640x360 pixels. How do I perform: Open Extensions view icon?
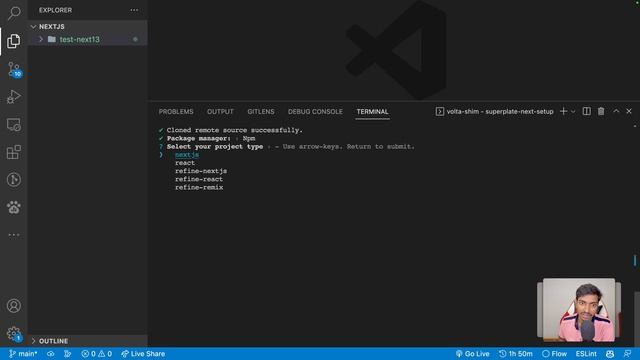pos(13,152)
